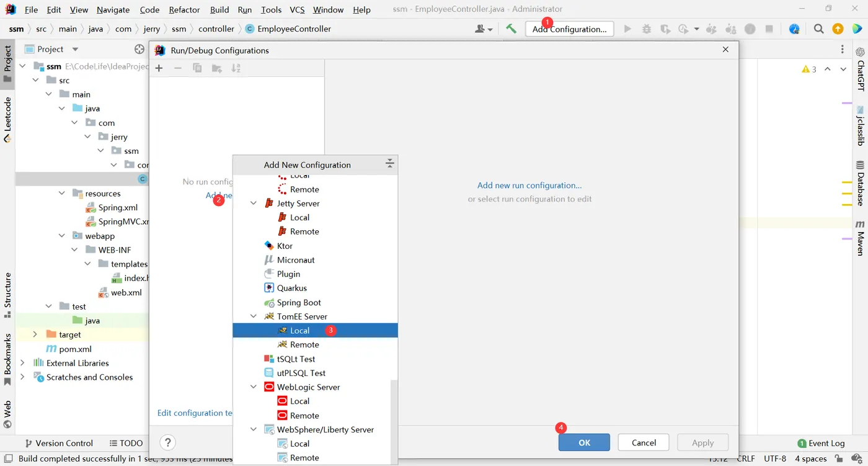Open the Build menu
The image size is (868, 466).
click(219, 10)
